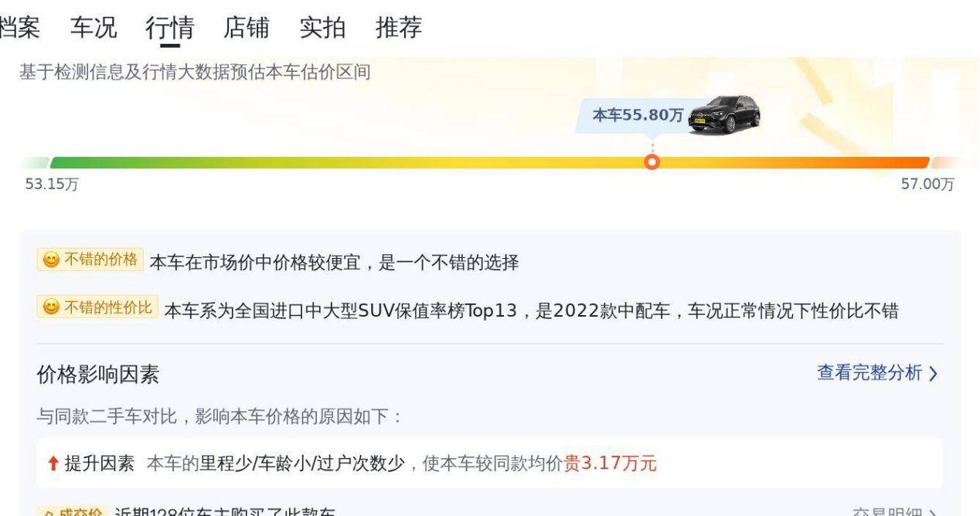Open 交易明细 link

pyautogui.click(x=886, y=513)
